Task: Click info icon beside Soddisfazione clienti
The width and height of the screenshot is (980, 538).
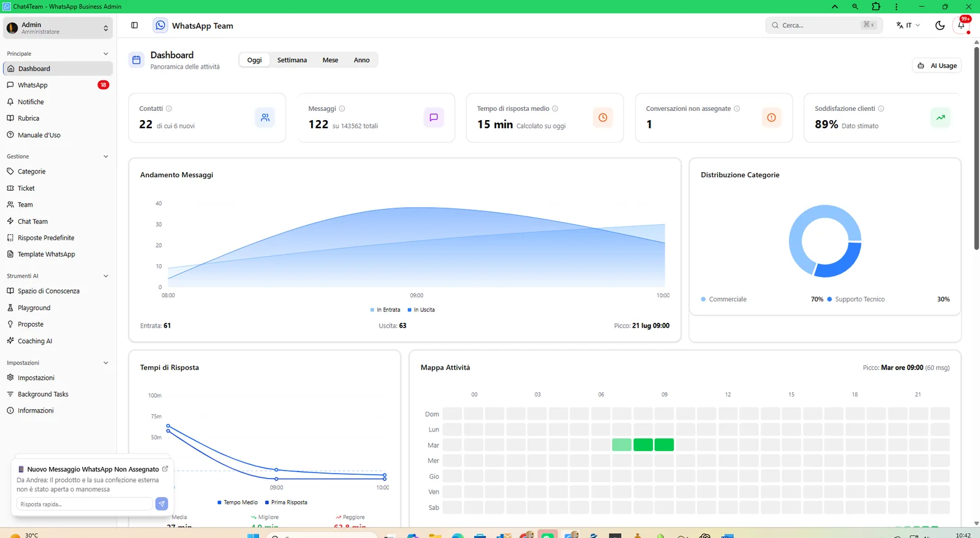Action: 881,108
